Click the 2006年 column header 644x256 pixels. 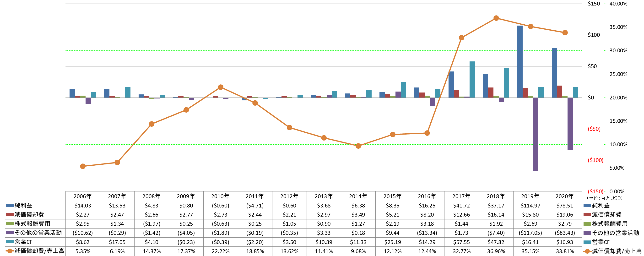point(83,196)
